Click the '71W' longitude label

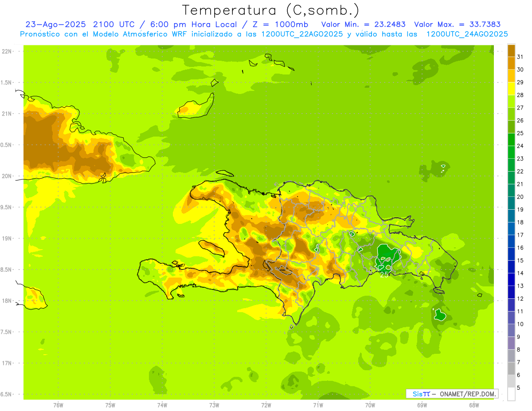tap(318, 405)
